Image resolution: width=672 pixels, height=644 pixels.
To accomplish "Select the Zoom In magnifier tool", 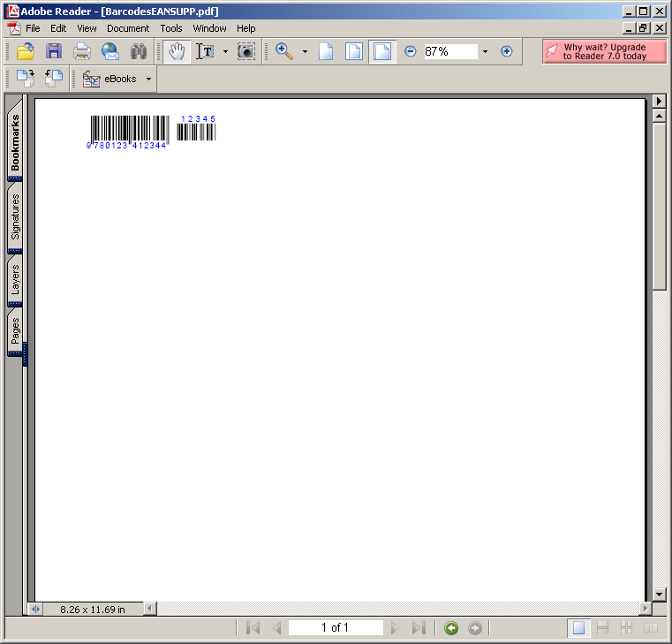I will click(284, 51).
